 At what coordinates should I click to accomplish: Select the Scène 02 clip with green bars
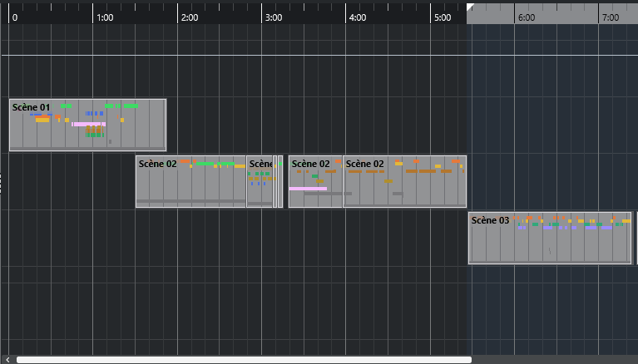190,181
